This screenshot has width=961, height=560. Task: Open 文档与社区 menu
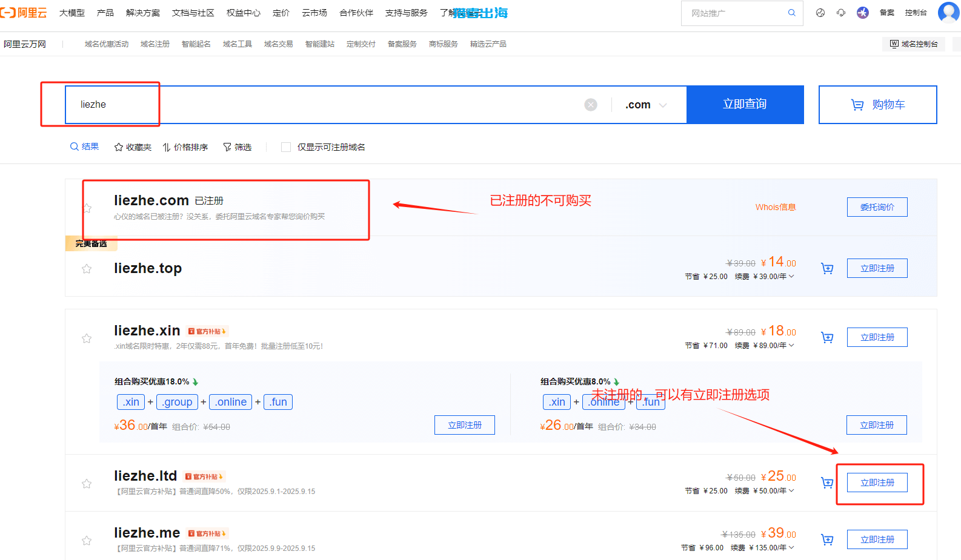(193, 13)
